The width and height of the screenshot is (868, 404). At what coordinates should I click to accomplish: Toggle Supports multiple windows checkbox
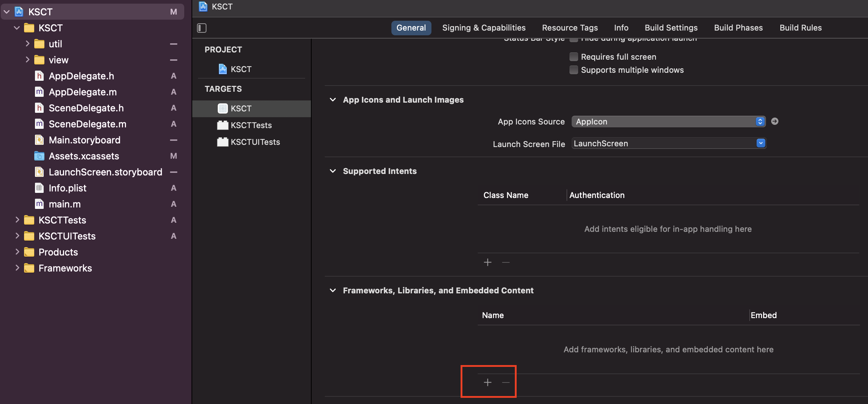573,70
